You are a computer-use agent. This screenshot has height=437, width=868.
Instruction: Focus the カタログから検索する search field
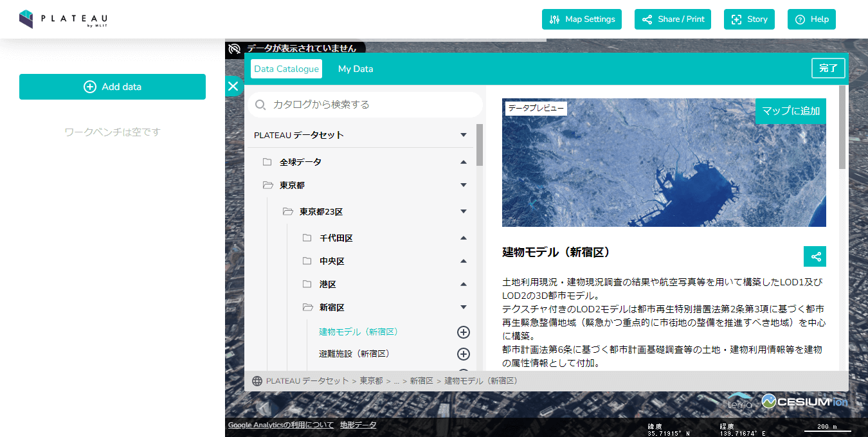click(x=365, y=104)
